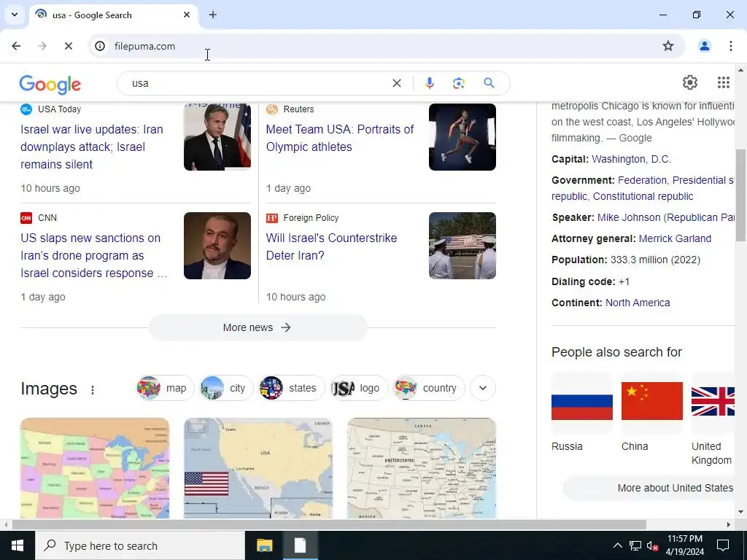Open File Explorer from the taskbar

[264, 545]
